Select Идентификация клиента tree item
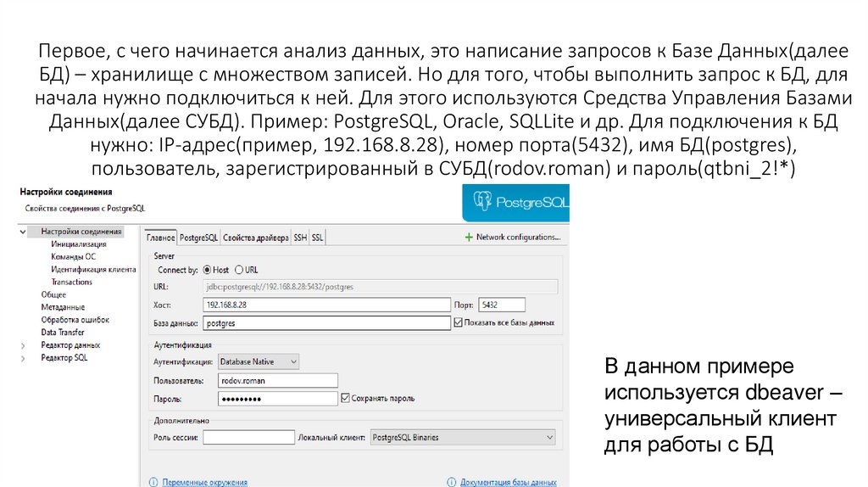Image resolution: width=868 pixels, height=487 pixels. tap(93, 269)
